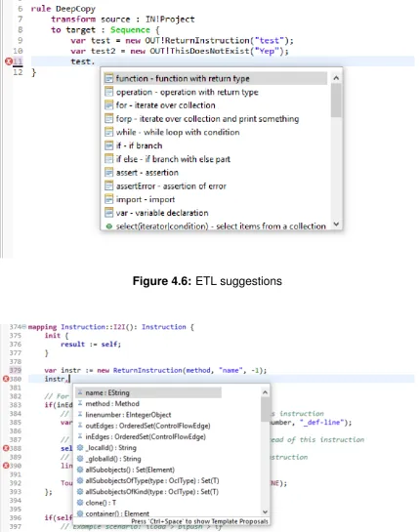Pick the 'if - if branch' template
Screen dimensions: 419x532
point(139,145)
